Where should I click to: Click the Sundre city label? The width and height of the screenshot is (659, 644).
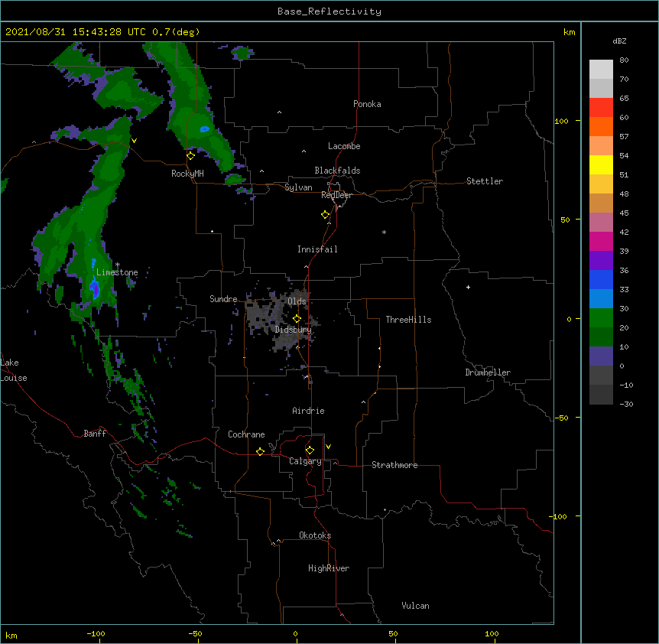point(223,299)
